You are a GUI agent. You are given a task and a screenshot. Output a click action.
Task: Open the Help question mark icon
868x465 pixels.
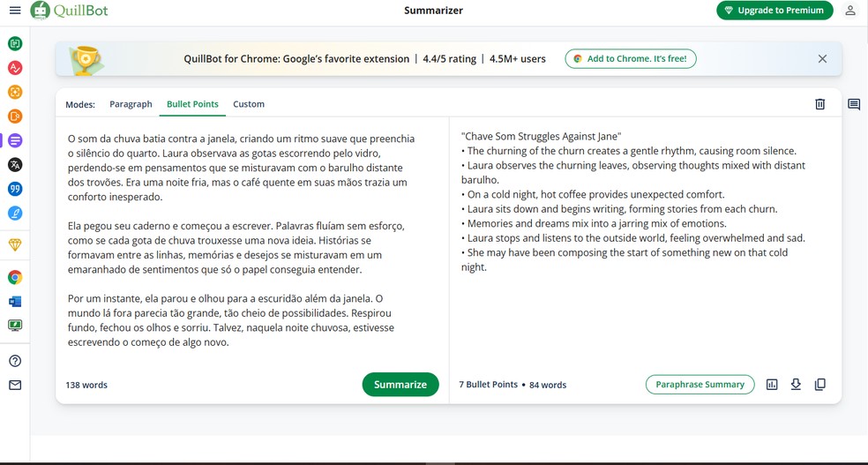coord(15,361)
